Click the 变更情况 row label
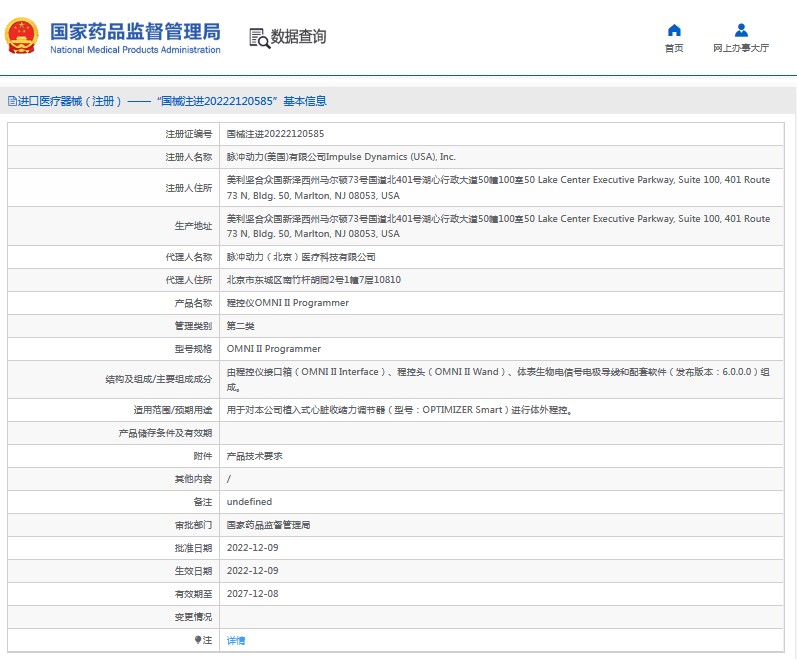Screen dimensions: 797x659 click(193, 617)
